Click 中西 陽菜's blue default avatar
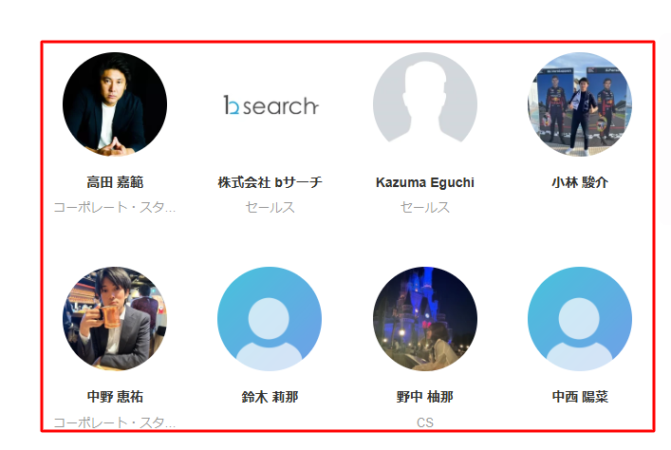Image resolution: width=671 pixels, height=450 pixels. [x=580, y=319]
